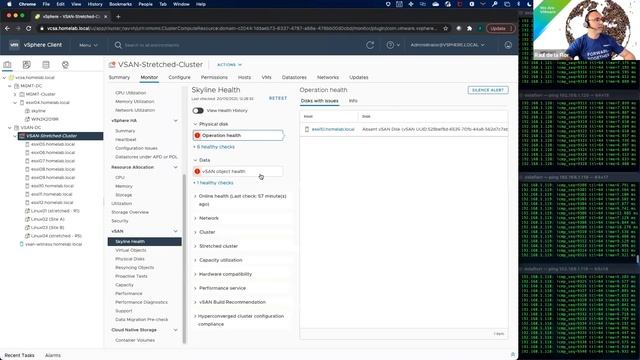This screenshot has width=640, height=360.
Task: Open VMs and Templates inventory view icon
Action: point(27,64)
